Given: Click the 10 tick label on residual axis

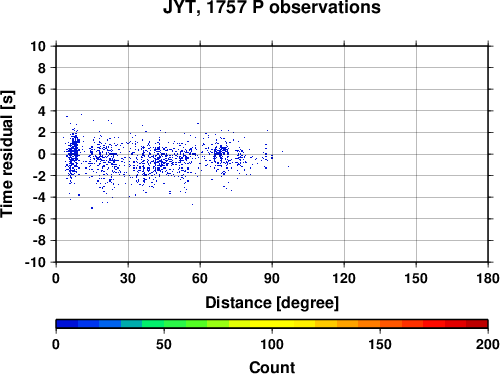Looking at the screenshot, I should pyautogui.click(x=38, y=46).
